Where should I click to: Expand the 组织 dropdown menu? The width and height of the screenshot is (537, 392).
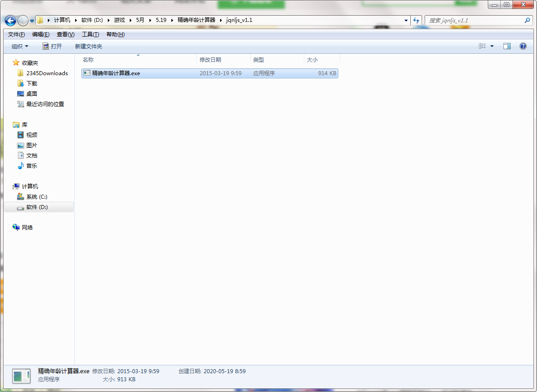tap(20, 47)
